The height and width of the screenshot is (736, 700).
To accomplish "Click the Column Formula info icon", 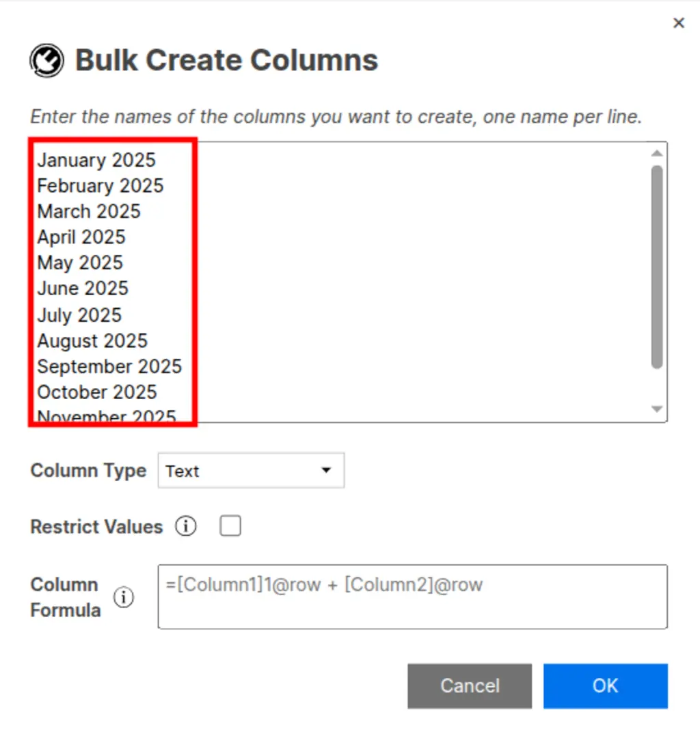I will [124, 597].
